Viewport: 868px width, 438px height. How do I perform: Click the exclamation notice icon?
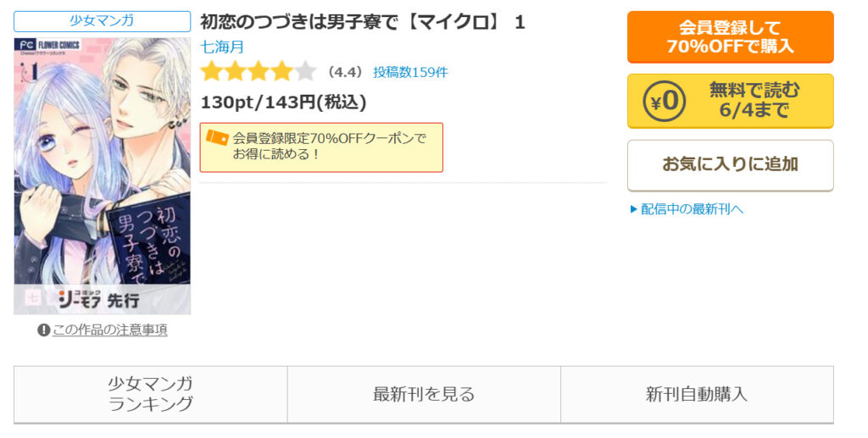point(44,330)
